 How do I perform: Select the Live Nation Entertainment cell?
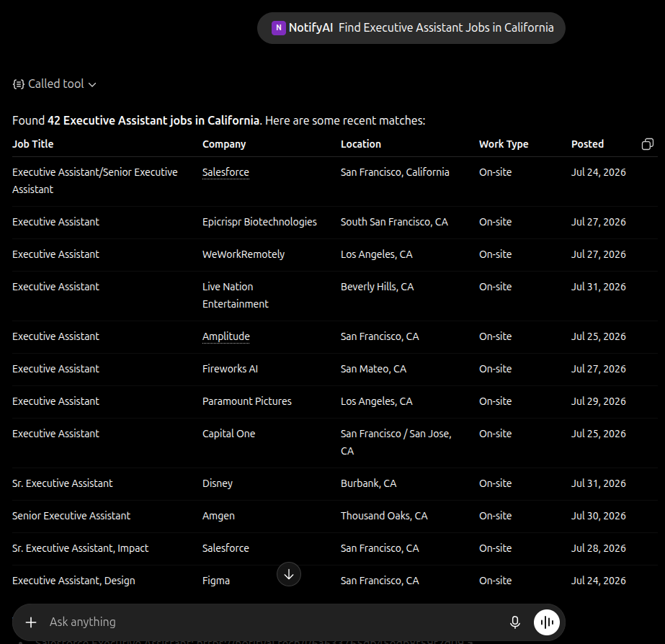236,295
